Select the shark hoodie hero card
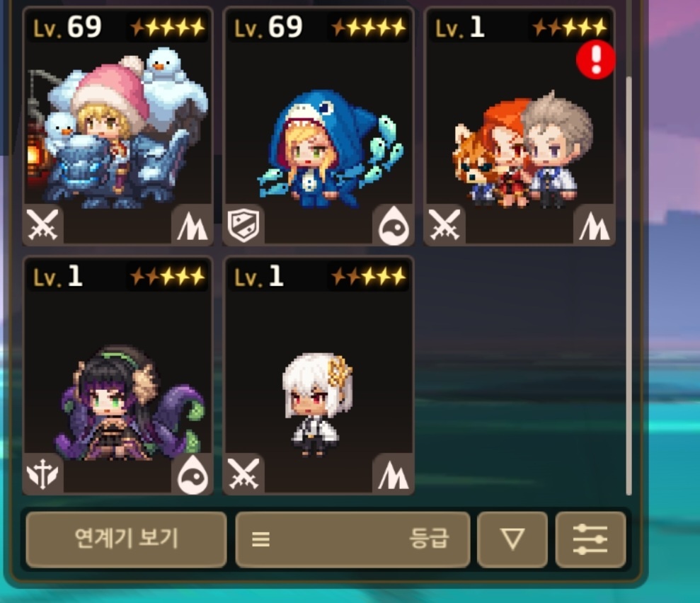Image resolution: width=700 pixels, height=603 pixels. coord(319,126)
